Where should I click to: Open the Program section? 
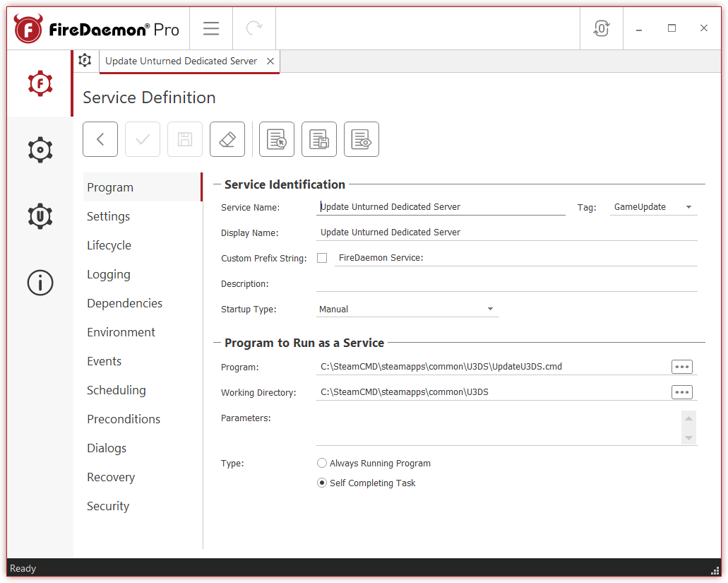click(x=142, y=187)
